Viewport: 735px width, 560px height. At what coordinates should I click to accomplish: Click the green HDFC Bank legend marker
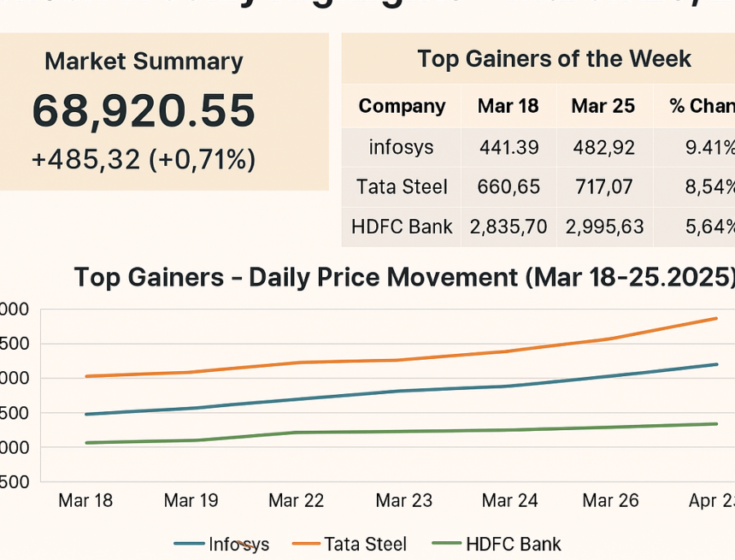448,544
